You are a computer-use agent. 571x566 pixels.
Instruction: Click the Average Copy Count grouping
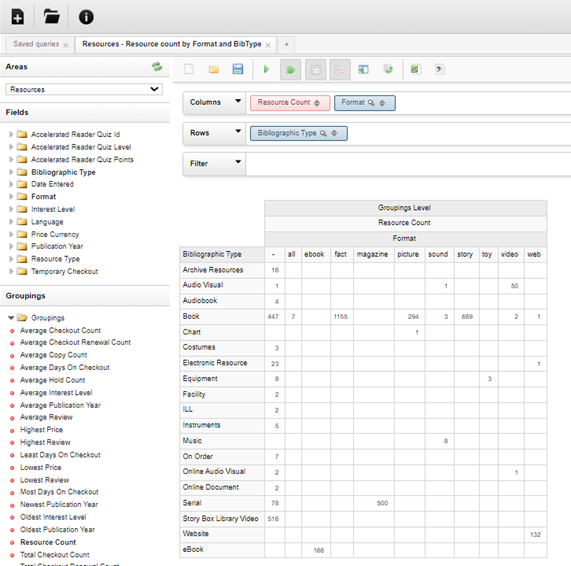(x=54, y=355)
